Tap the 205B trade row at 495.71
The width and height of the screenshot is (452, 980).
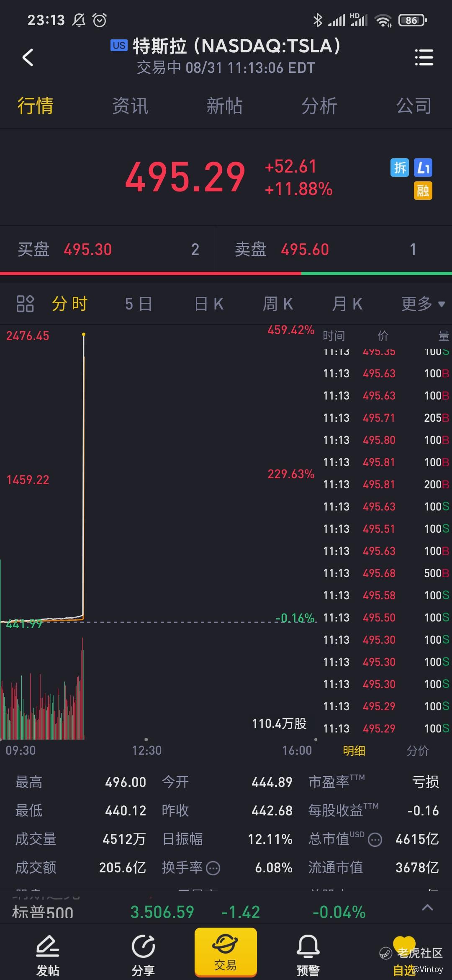tap(386, 418)
